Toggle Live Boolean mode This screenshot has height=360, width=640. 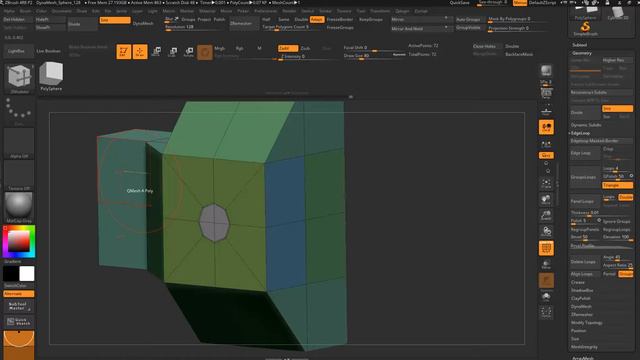49,51
